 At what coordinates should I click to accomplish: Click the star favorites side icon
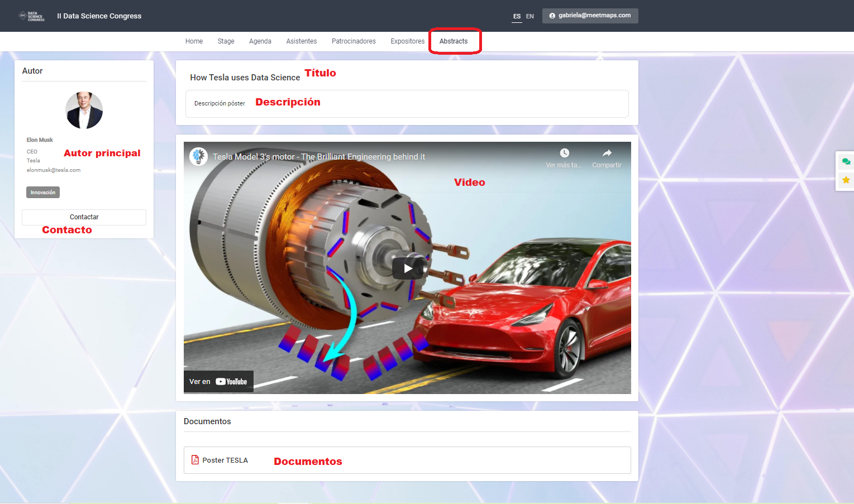pos(846,180)
